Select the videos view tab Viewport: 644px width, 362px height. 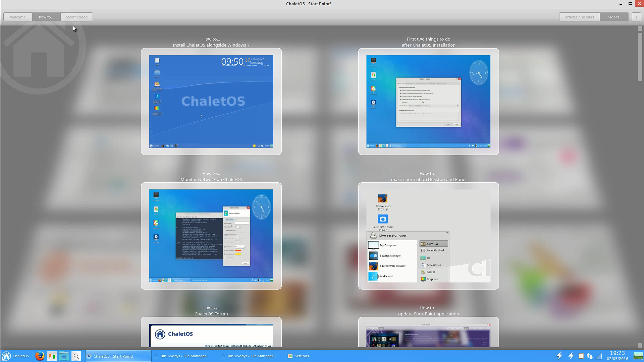tap(614, 17)
